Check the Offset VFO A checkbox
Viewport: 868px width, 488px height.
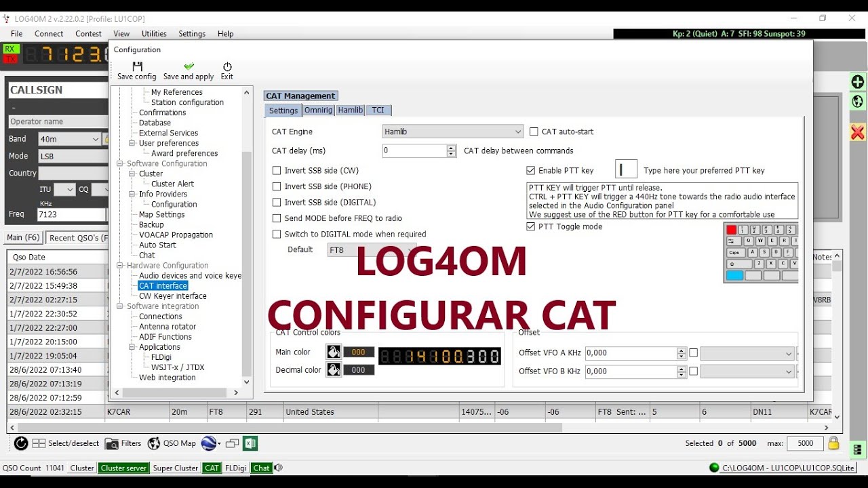[x=693, y=352]
